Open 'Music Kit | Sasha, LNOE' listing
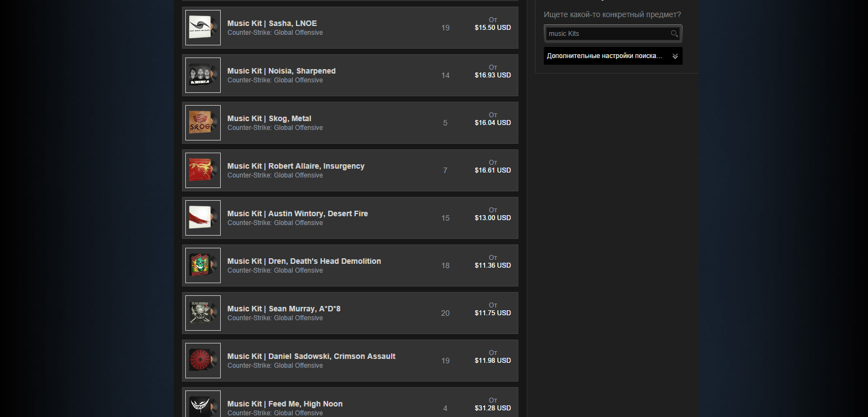The width and height of the screenshot is (868, 417). point(272,23)
